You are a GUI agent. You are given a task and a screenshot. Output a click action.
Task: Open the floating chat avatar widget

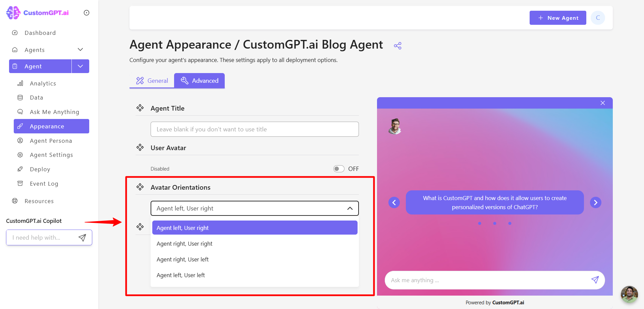point(629,294)
